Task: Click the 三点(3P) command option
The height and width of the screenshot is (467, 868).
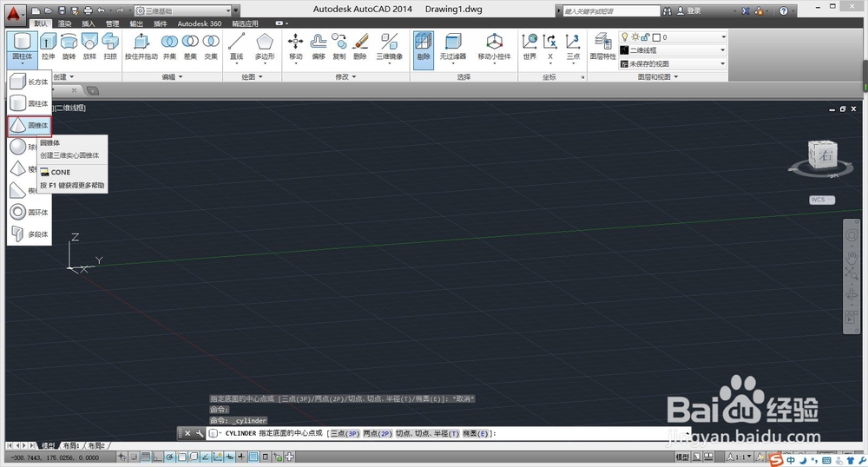Action: 345,434
